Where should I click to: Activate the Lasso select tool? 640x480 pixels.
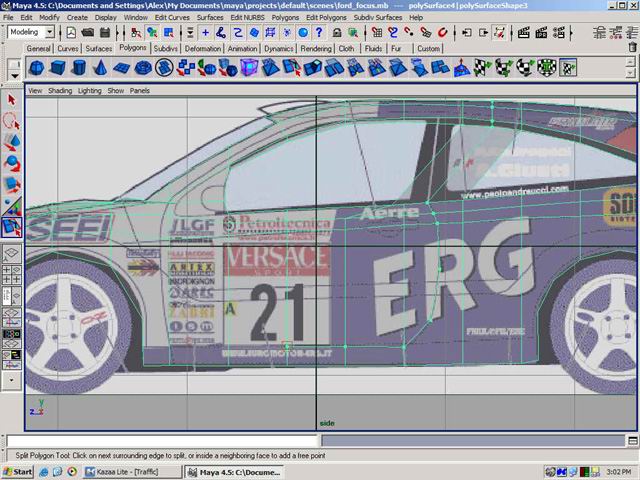coord(12,121)
